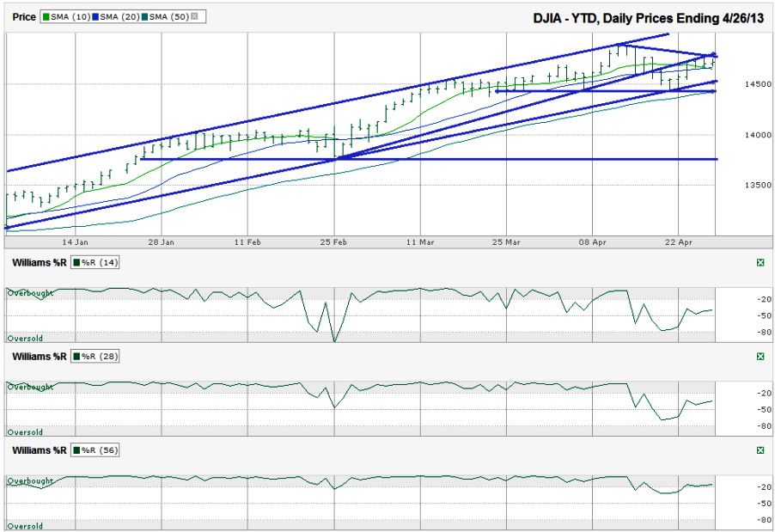The image size is (775, 532).
Task: Click the small remove icon beside SMA (50)
Action: tap(194, 16)
